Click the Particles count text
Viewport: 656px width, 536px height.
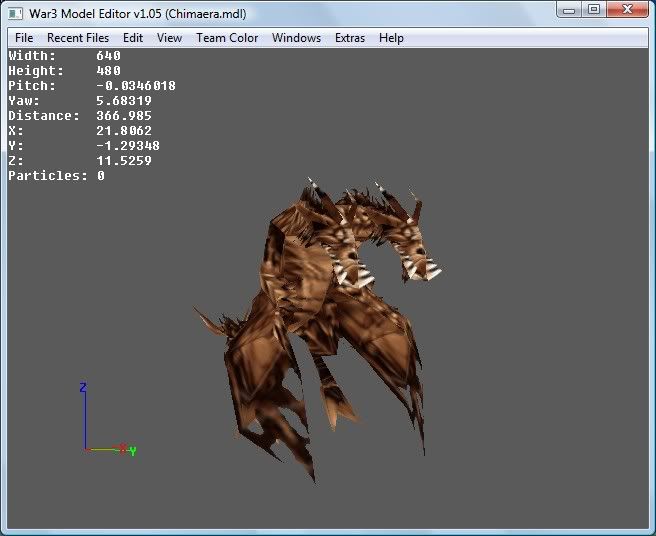click(x=56, y=176)
